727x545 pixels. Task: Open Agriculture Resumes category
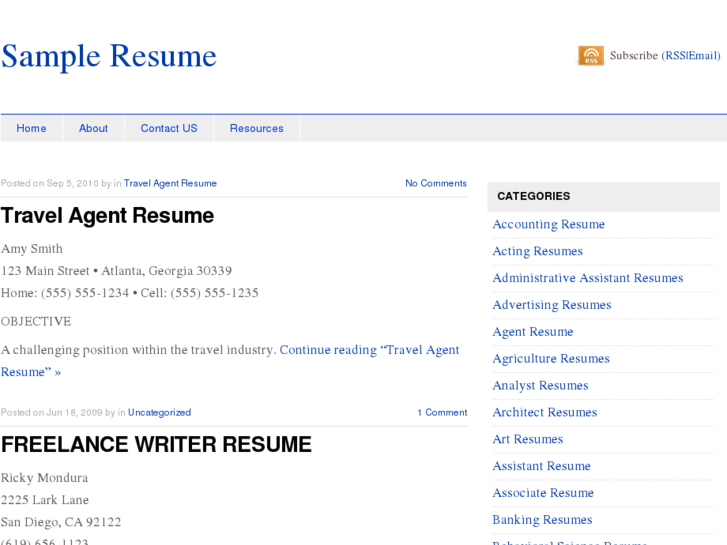pos(551,359)
